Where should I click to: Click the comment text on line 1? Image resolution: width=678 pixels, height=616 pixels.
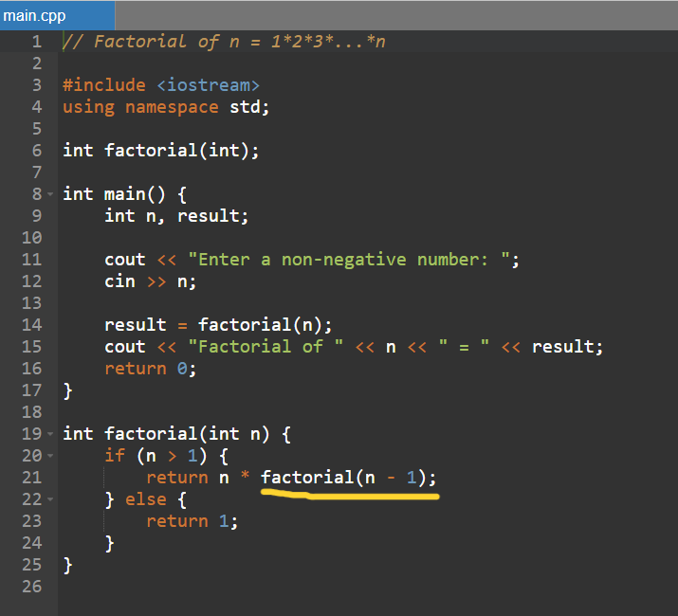coord(224,42)
